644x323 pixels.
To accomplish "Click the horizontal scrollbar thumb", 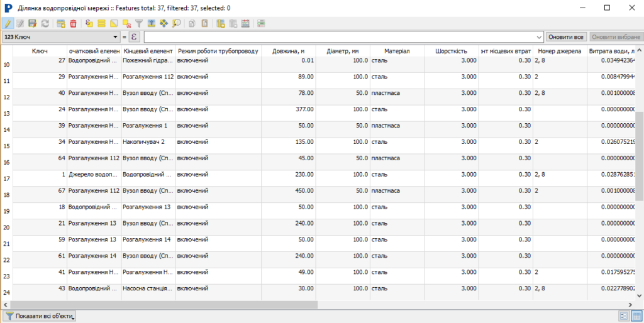I will (x=164, y=305).
